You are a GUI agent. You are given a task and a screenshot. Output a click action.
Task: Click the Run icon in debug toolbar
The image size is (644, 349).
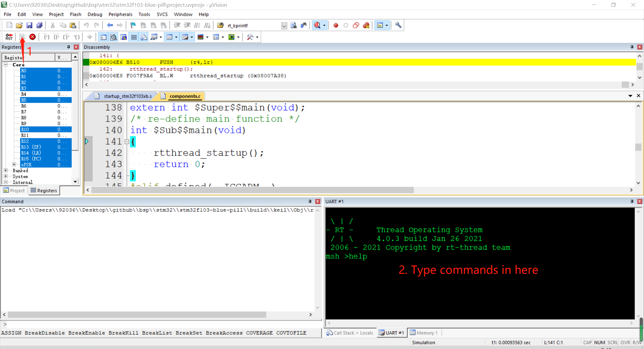[22, 37]
